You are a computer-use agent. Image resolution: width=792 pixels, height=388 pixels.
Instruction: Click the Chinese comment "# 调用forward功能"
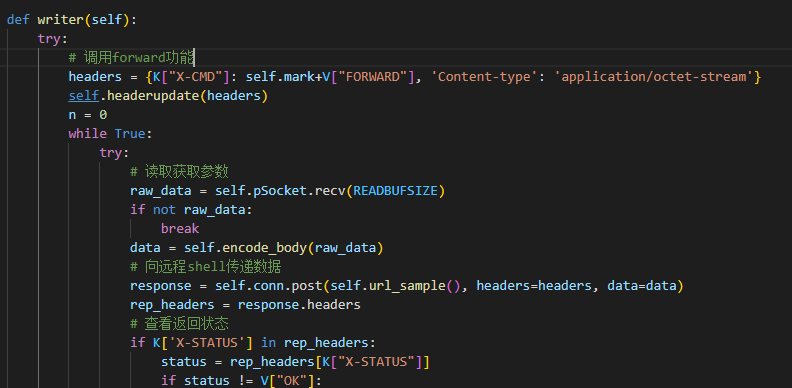click(x=131, y=58)
